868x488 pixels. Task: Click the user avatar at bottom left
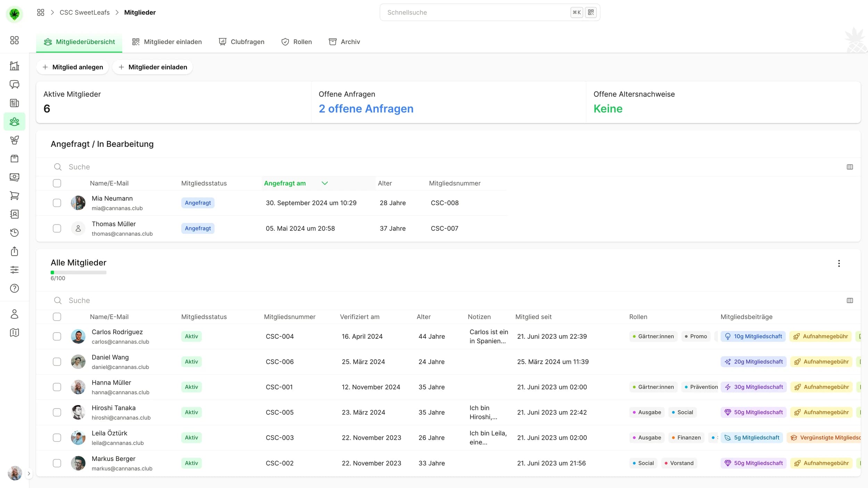(15, 473)
